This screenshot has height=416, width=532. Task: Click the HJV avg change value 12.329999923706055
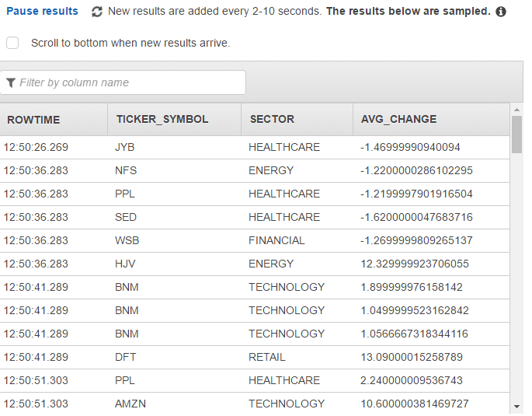[x=415, y=264]
